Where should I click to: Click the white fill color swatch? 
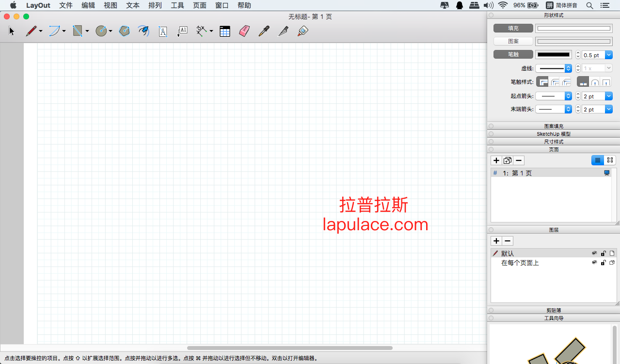pyautogui.click(x=573, y=28)
